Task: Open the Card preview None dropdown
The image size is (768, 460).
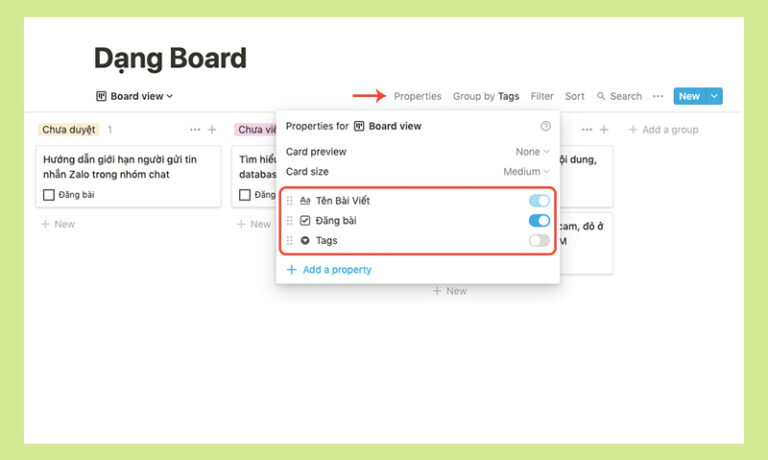Action: [x=532, y=152]
